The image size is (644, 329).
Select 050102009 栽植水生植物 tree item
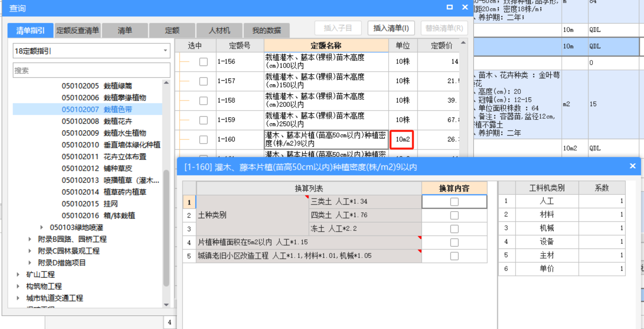pyautogui.click(x=104, y=133)
